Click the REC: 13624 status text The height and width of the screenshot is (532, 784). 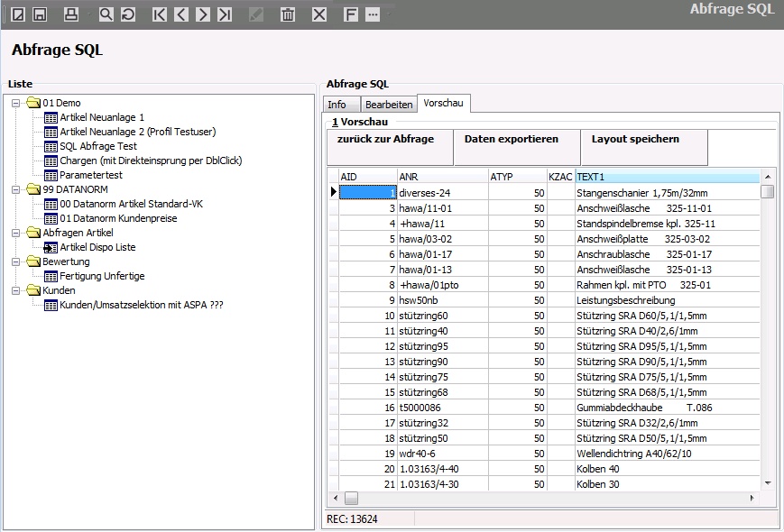coord(352,519)
